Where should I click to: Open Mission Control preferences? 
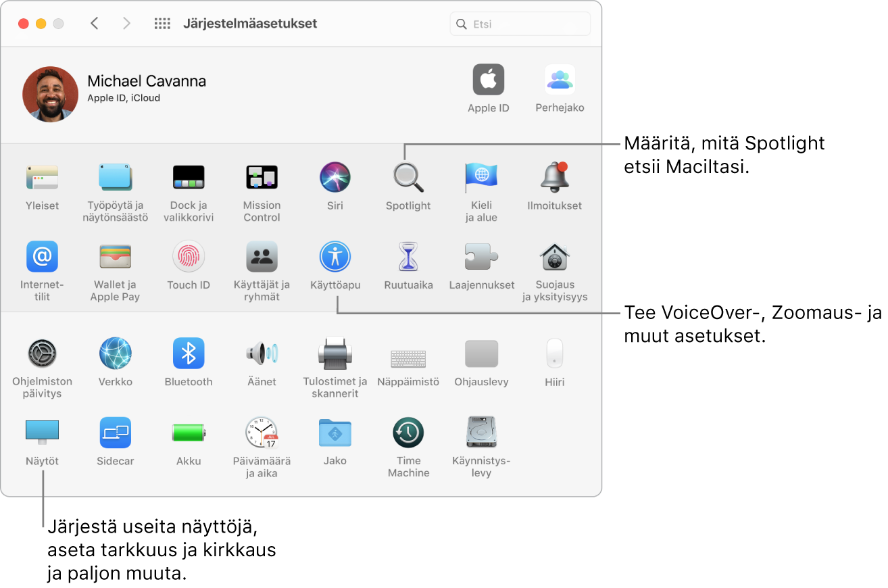click(x=262, y=178)
